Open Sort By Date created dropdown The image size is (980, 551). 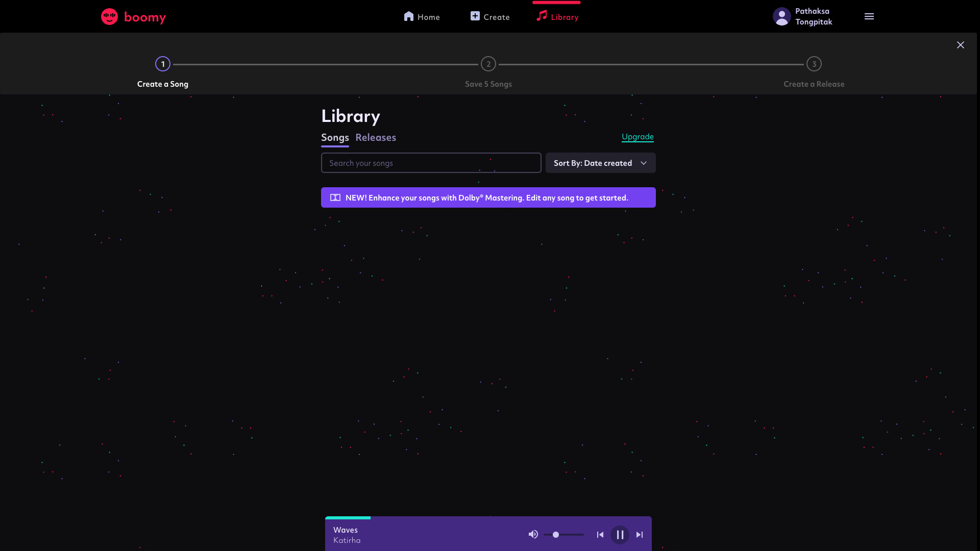tap(600, 163)
